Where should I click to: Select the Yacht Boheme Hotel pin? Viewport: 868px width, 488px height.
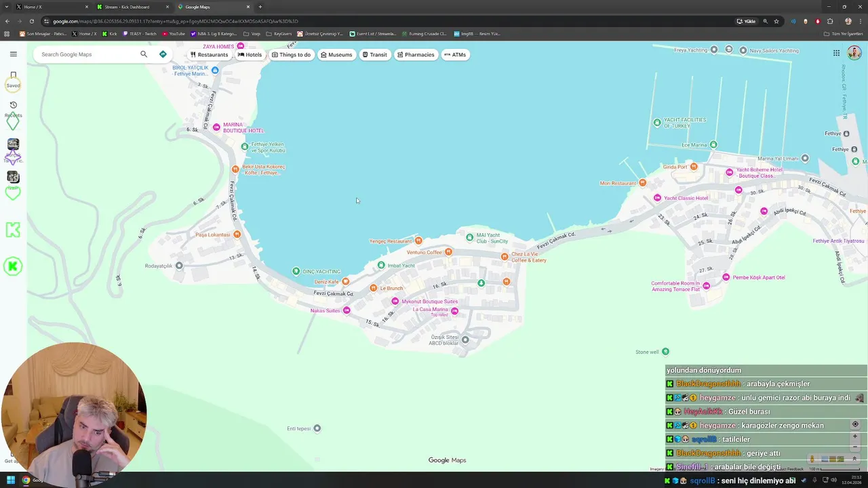pyautogui.click(x=730, y=172)
